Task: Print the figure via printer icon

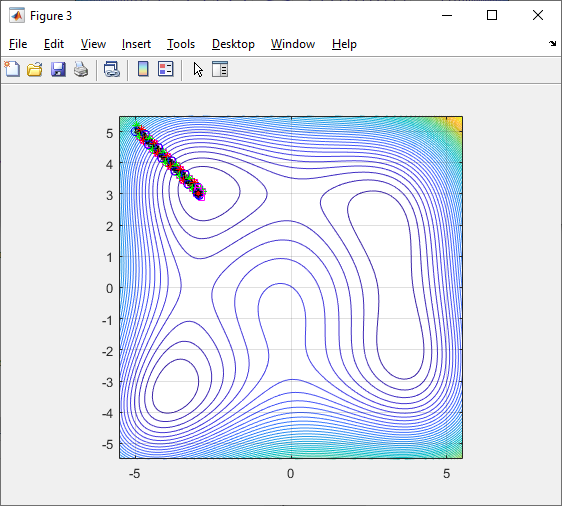Action: [81, 69]
